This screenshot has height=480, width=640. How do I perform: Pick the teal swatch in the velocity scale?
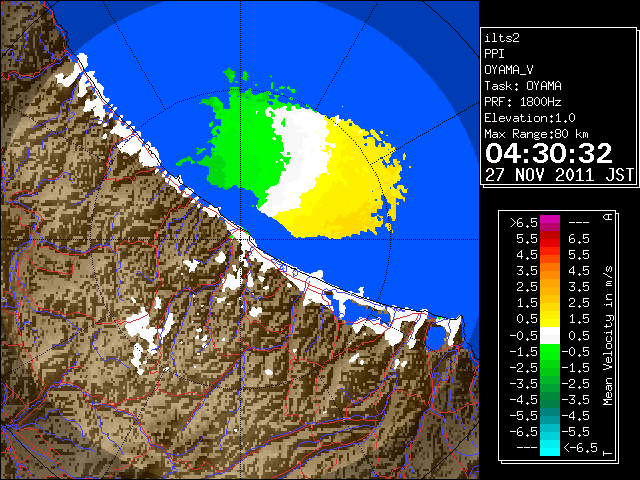550,416
